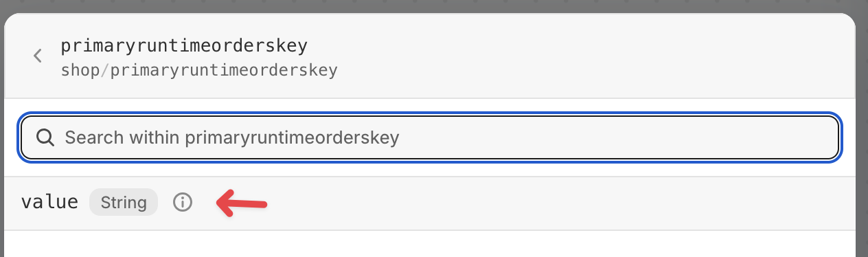
Task: Click the gray header bar near the title
Action: pyautogui.click(x=584, y=56)
